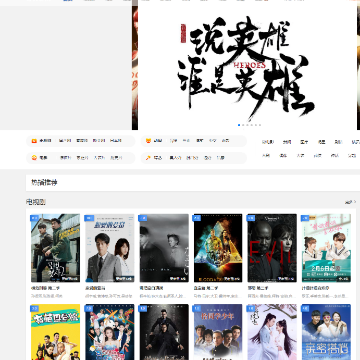The width and height of the screenshot is (360, 360).
Task: Click the blue badge on the 亲密搭档 poster
Action: click(305, 309)
